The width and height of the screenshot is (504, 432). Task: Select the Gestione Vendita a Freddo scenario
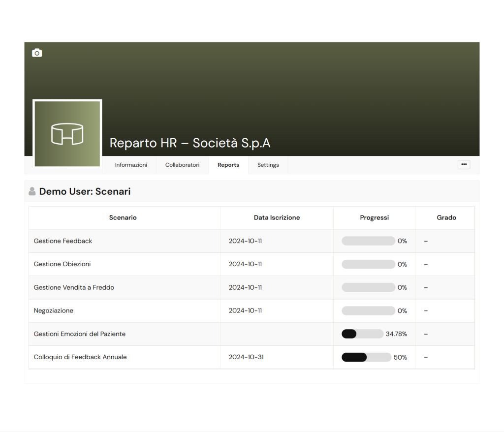pos(74,287)
